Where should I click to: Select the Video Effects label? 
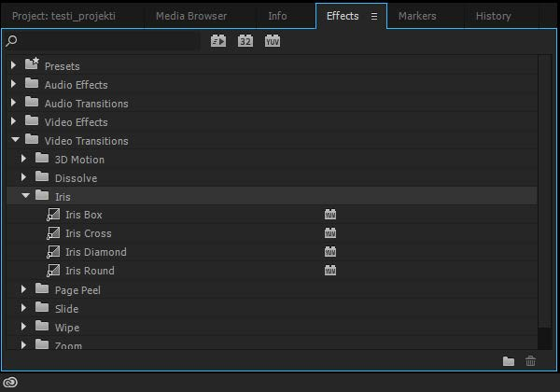click(x=77, y=122)
